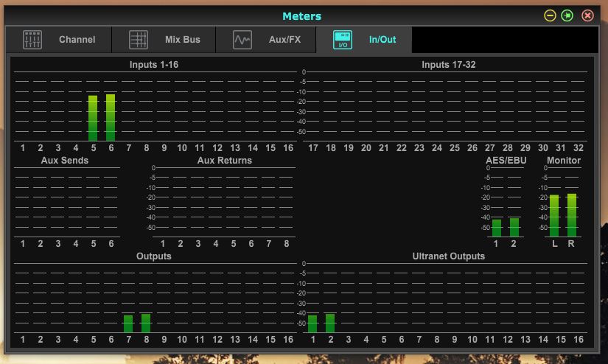Click the "Monitor" heading
This screenshot has height=364, width=608.
tap(564, 161)
